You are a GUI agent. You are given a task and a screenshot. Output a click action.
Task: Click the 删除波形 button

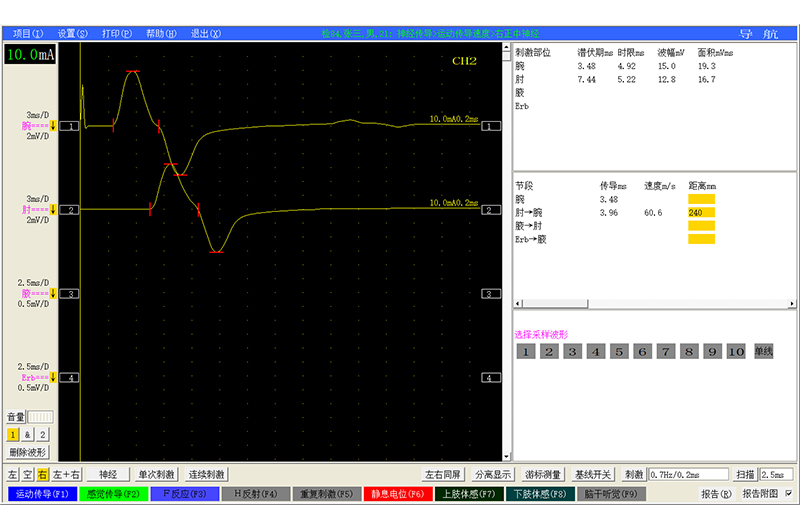[27, 452]
